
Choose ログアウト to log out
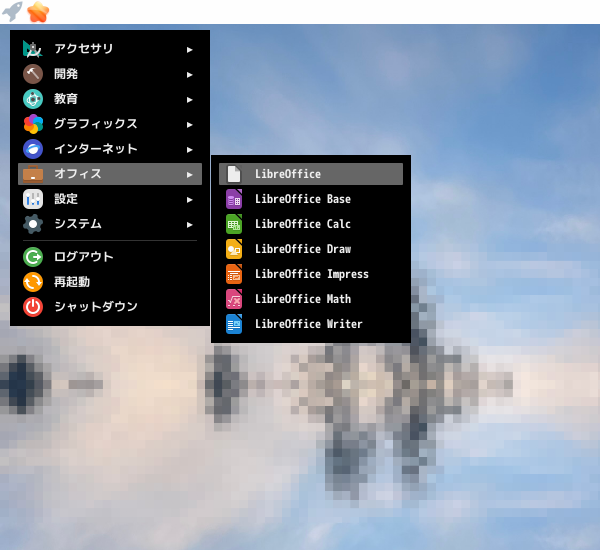[x=110, y=257]
